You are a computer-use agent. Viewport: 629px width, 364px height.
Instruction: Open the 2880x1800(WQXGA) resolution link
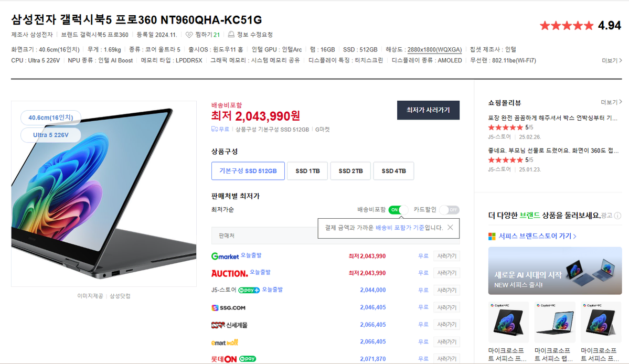(x=434, y=50)
